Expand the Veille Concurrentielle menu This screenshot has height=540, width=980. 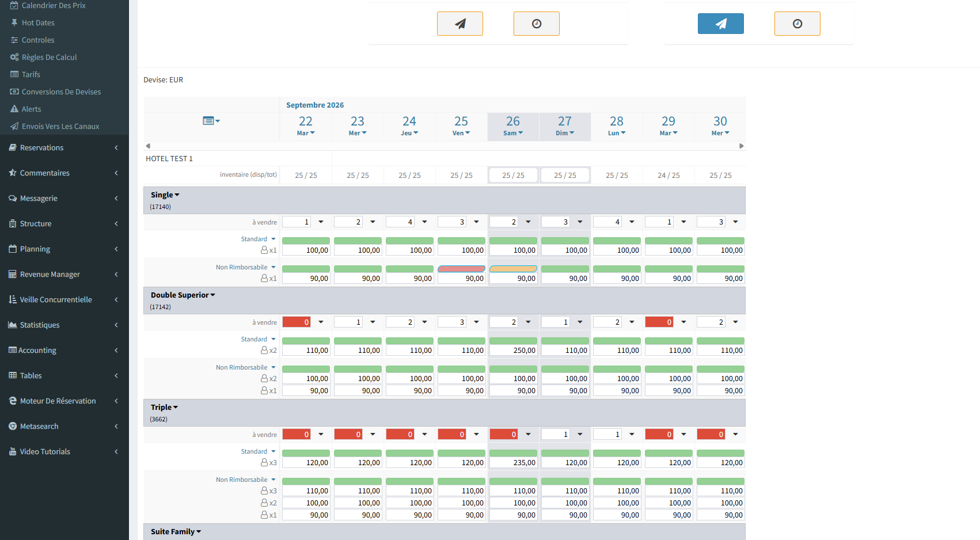64,299
